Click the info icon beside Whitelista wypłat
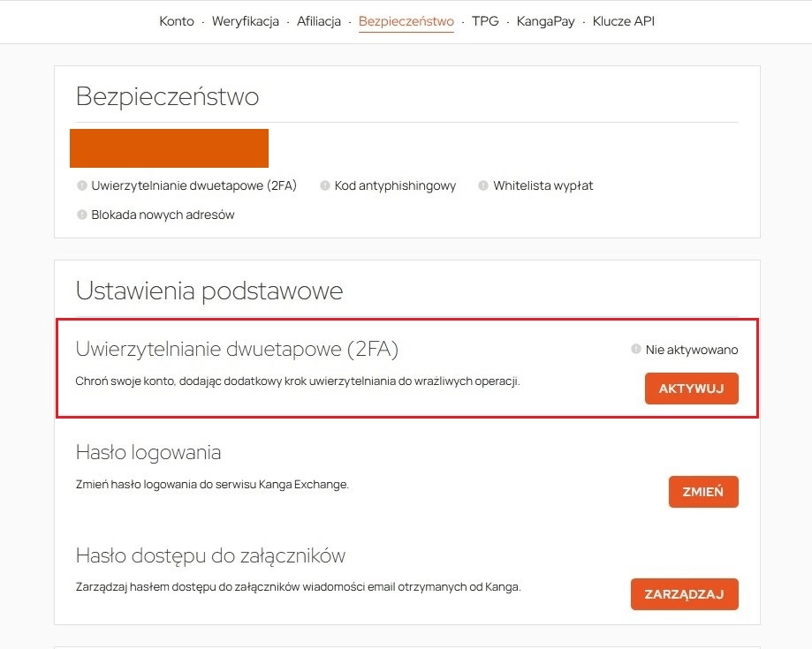Viewport: 812px width, 649px height. click(483, 185)
